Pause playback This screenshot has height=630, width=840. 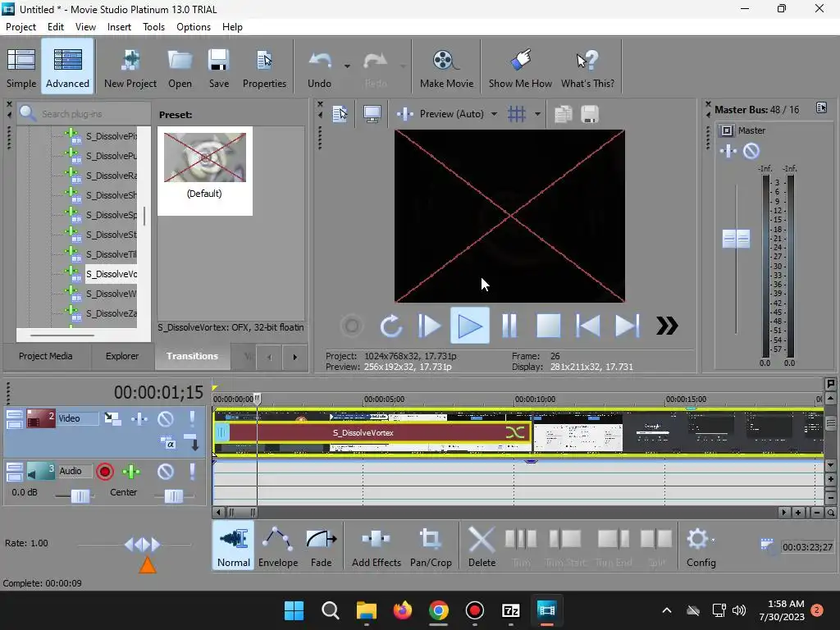[509, 326]
